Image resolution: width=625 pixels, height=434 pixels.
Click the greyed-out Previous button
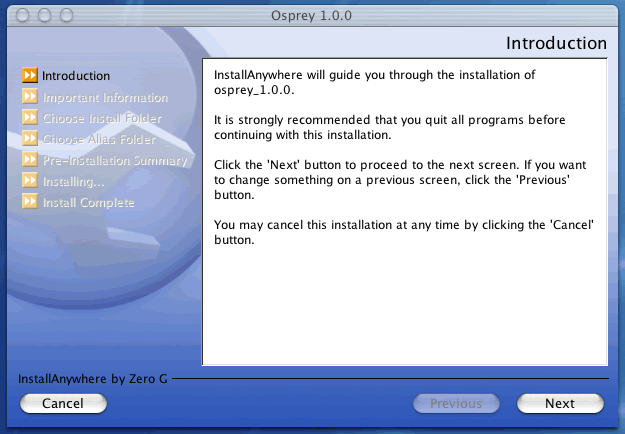[456, 403]
